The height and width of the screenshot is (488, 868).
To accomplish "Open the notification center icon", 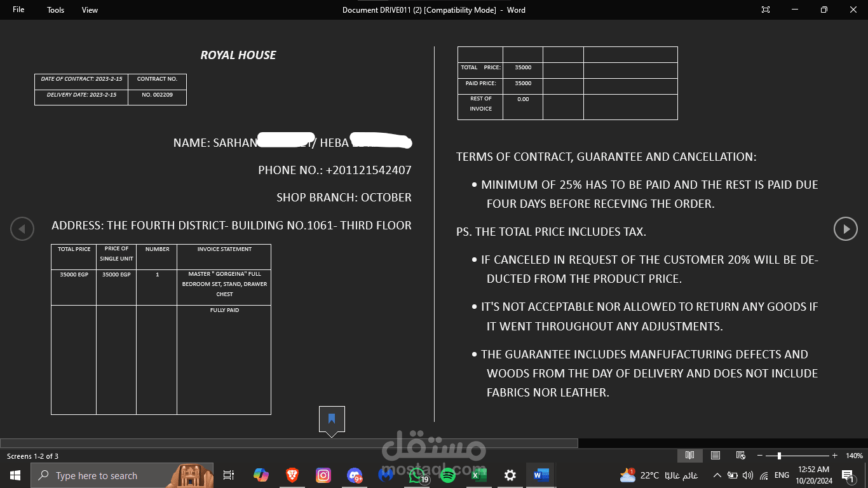I will click(847, 475).
